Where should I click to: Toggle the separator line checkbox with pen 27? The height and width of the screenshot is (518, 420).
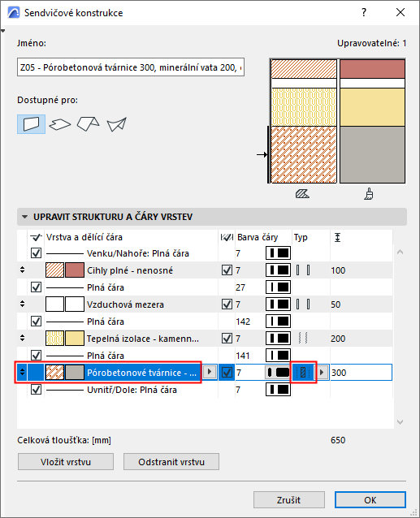coord(36,287)
